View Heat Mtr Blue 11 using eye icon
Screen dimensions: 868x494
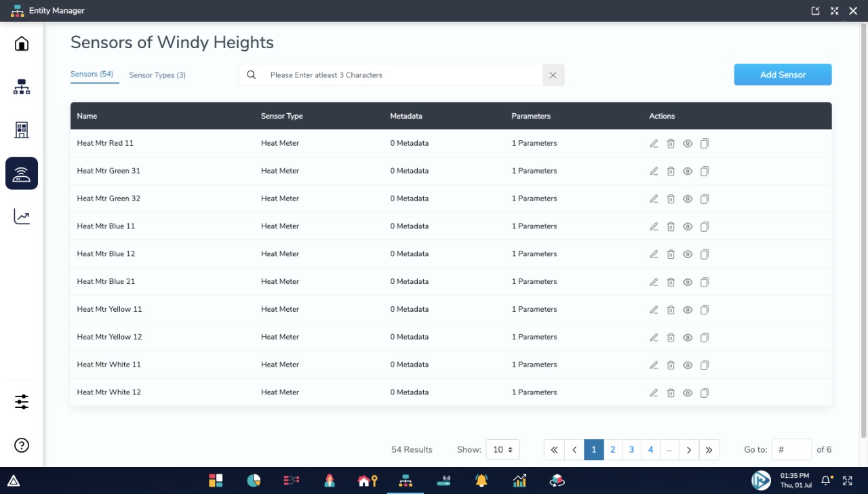coord(688,226)
